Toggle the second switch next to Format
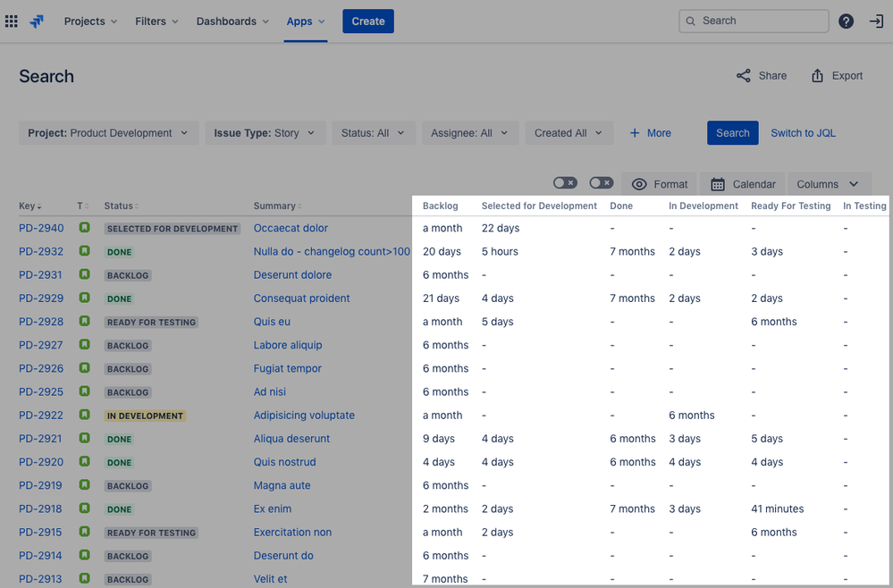This screenshot has height=588, width=893. pyautogui.click(x=602, y=182)
